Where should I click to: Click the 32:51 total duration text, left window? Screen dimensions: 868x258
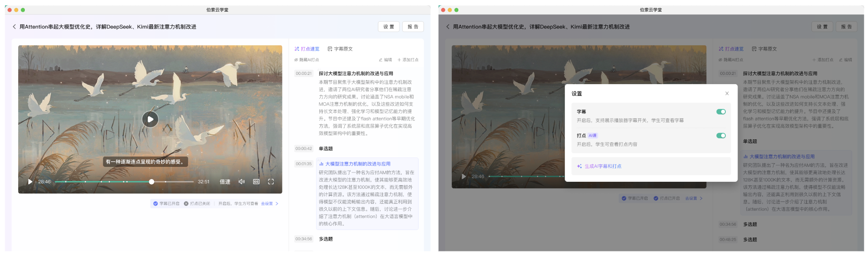click(203, 182)
